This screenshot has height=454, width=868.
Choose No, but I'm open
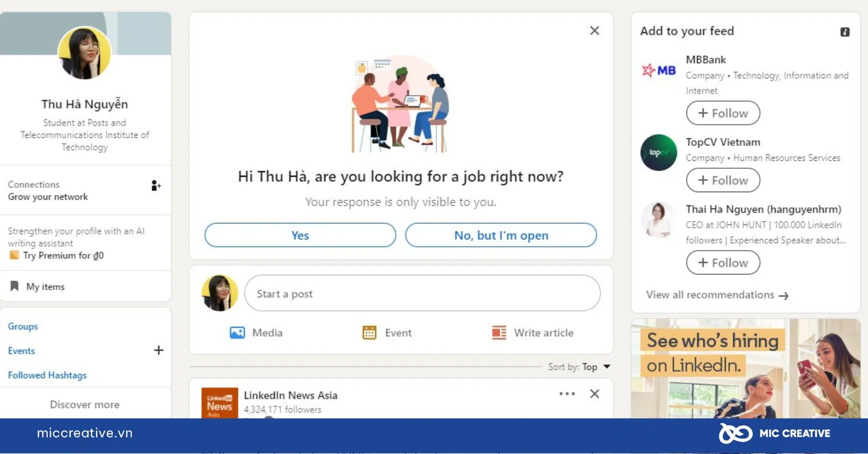tap(501, 235)
